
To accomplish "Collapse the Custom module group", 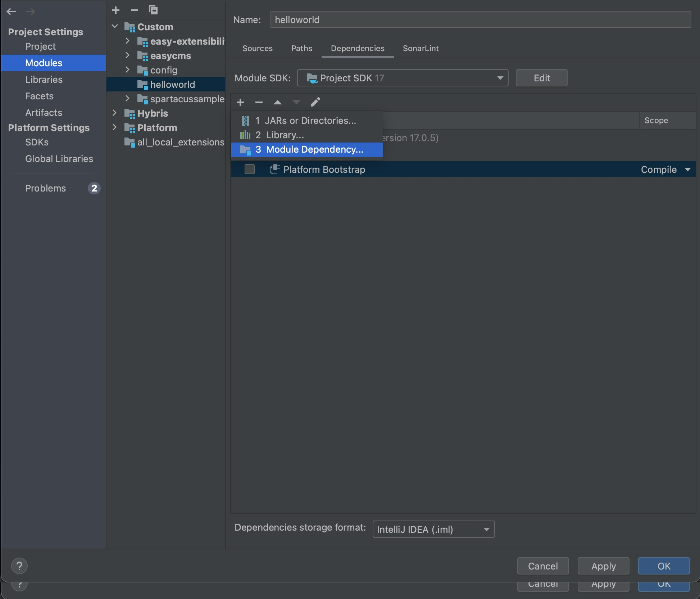I will pos(115,27).
